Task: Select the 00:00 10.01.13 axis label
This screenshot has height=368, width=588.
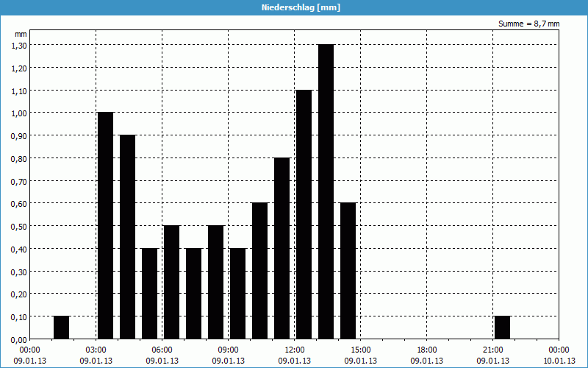Action: (x=559, y=355)
